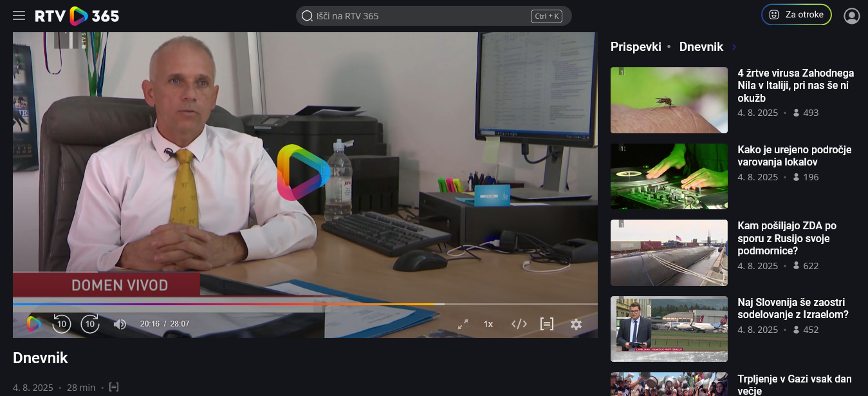Open 'Kam pošiljajo ZDA' submarine story link
This screenshot has height=396, width=868.
[x=788, y=238]
